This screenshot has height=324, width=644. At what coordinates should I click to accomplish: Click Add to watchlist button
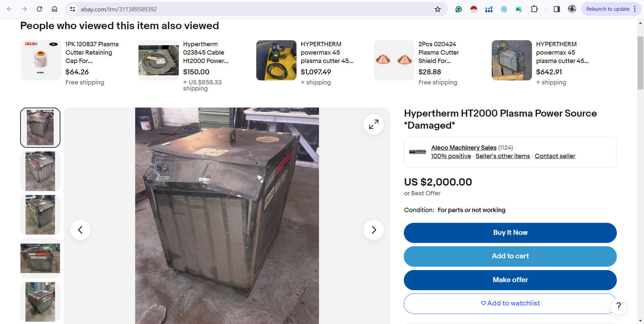pyautogui.click(x=510, y=304)
